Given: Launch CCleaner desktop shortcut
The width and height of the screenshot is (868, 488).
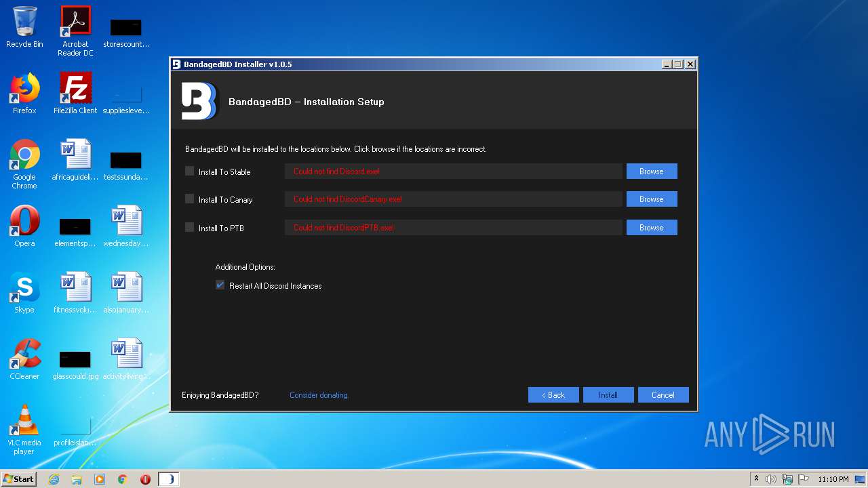Looking at the screenshot, I should tap(24, 359).
